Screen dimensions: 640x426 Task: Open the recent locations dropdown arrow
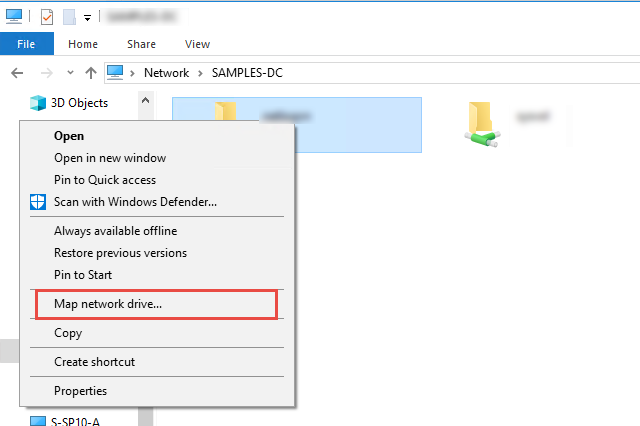[x=70, y=73]
